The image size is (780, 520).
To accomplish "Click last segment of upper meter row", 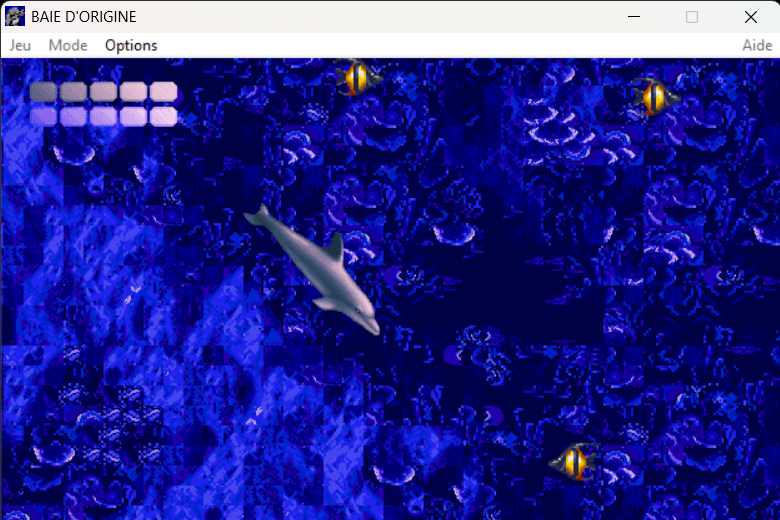I will click(x=163, y=92).
